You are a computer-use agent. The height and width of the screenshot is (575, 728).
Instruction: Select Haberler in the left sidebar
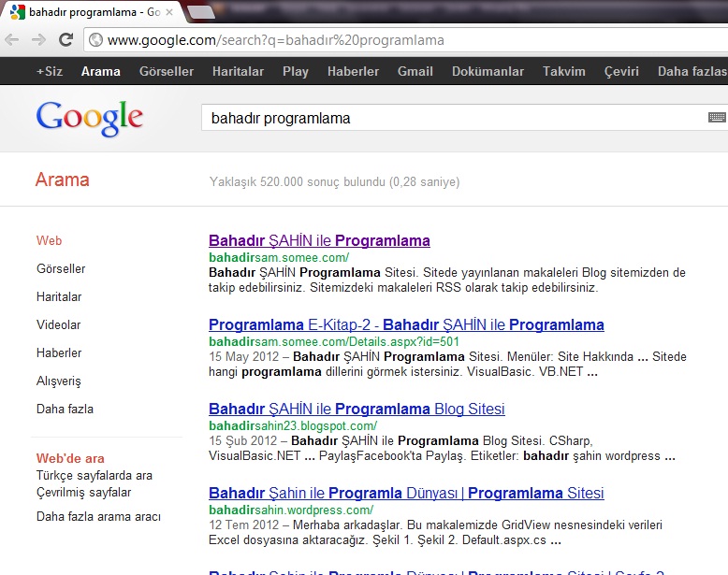click(x=59, y=352)
